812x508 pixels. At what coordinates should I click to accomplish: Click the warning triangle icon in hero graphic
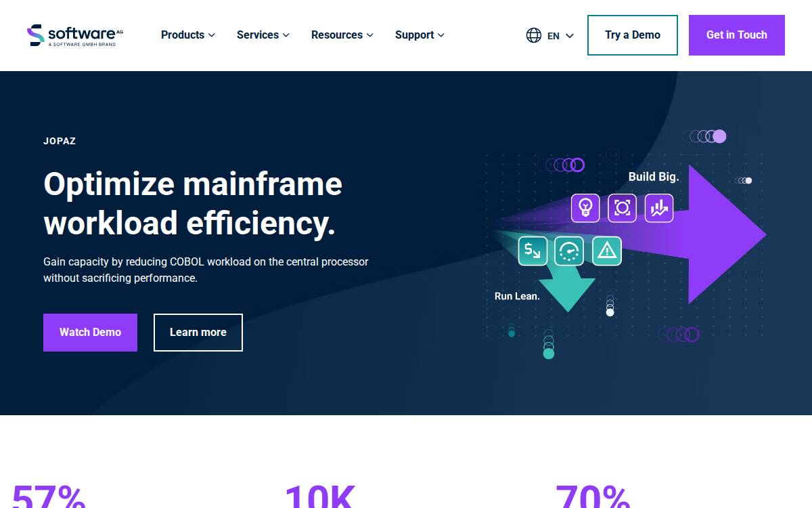(x=606, y=251)
